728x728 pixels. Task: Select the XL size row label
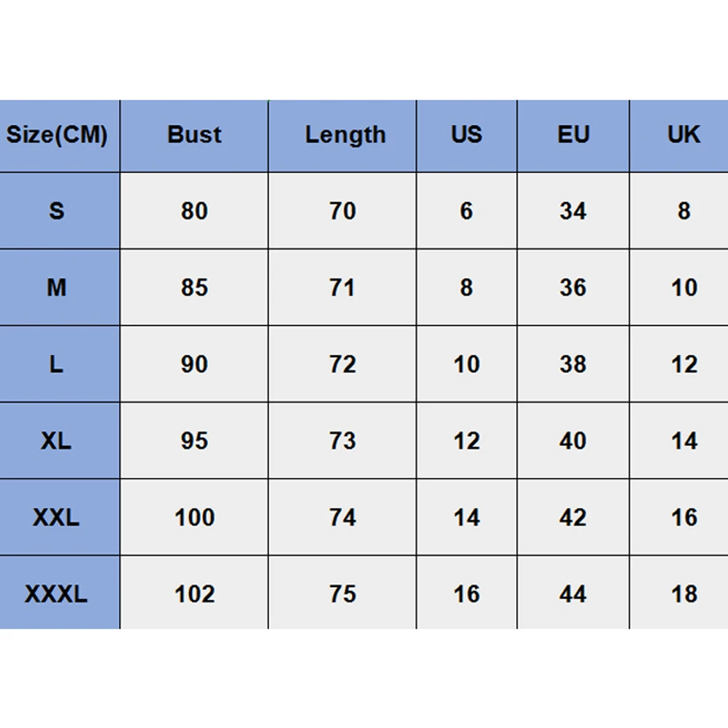(x=60, y=441)
